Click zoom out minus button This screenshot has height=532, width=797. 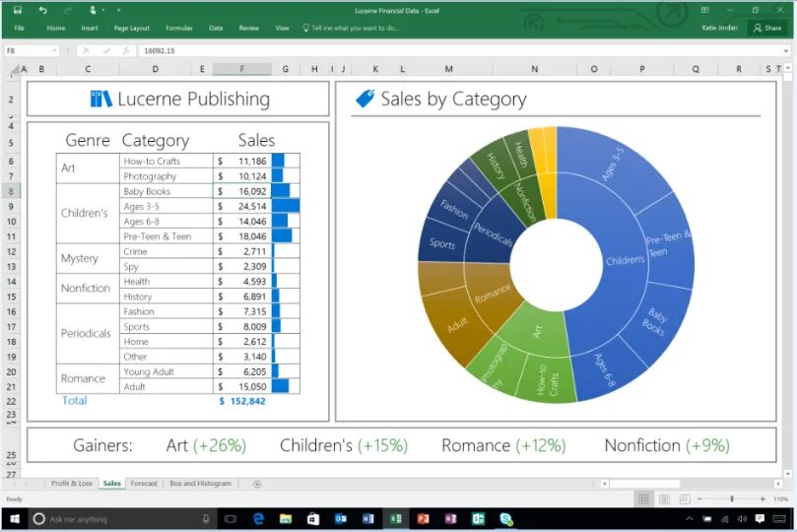click(x=699, y=499)
